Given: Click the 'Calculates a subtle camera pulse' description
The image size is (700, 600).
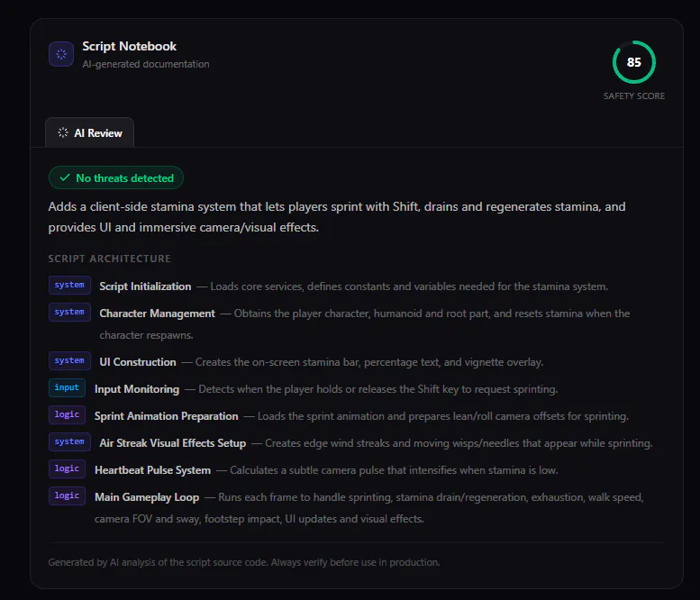Looking at the screenshot, I should point(394,470).
